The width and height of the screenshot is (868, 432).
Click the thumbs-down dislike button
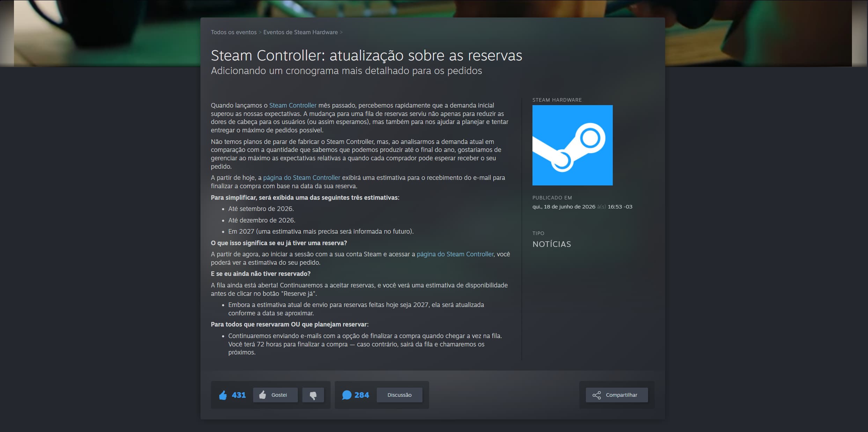pos(313,395)
